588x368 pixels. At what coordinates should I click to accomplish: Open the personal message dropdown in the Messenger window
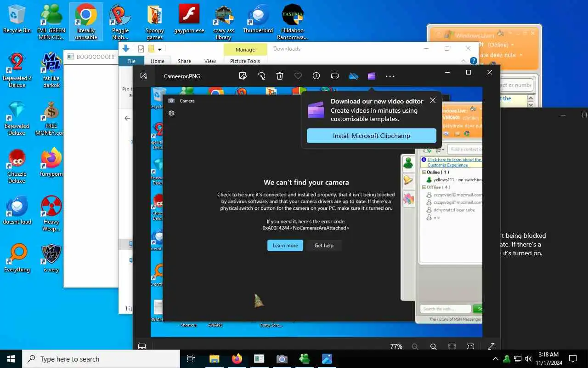(x=521, y=55)
